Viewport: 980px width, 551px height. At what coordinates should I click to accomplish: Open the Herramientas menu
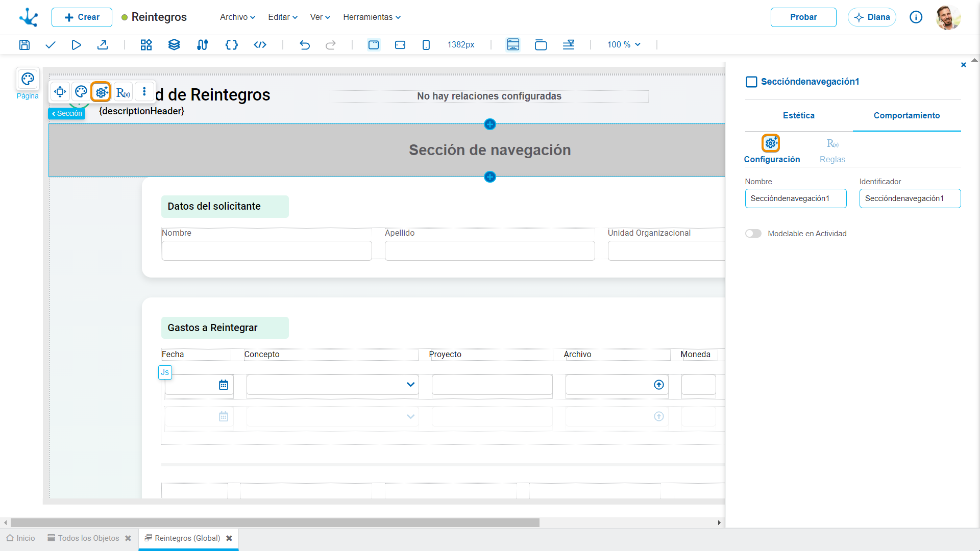click(372, 17)
